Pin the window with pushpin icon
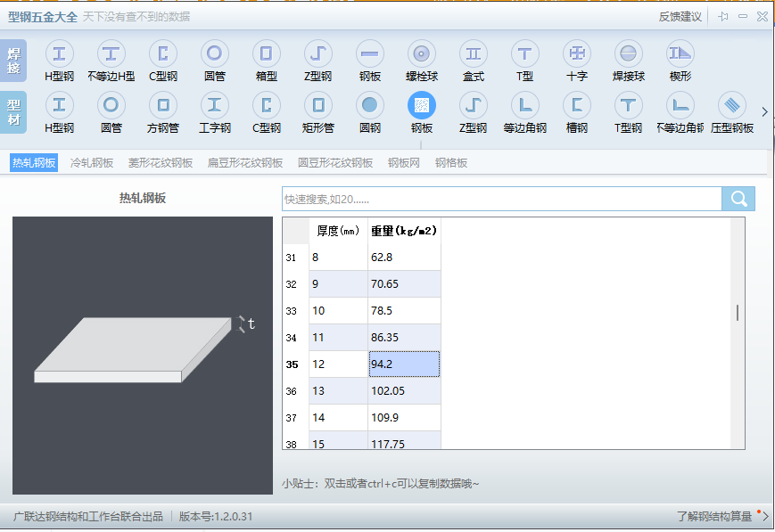The height and width of the screenshot is (532, 775). point(723,17)
